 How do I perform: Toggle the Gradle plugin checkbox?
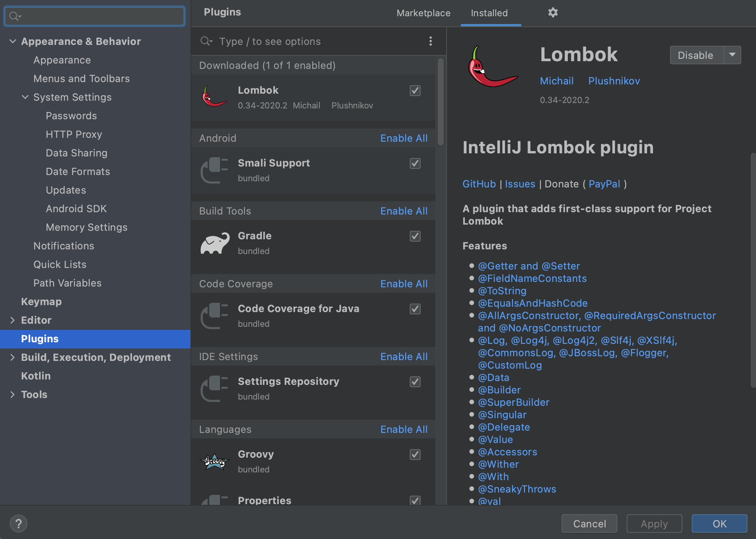[415, 236]
